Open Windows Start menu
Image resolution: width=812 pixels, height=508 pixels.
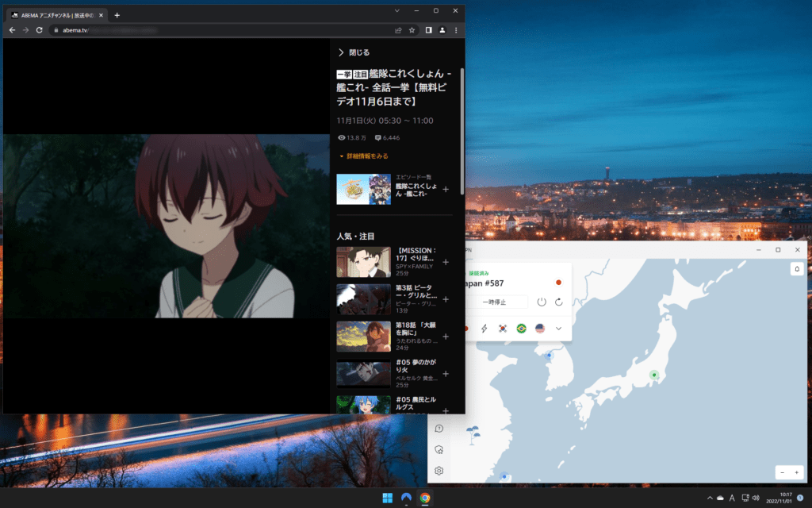coord(387,498)
